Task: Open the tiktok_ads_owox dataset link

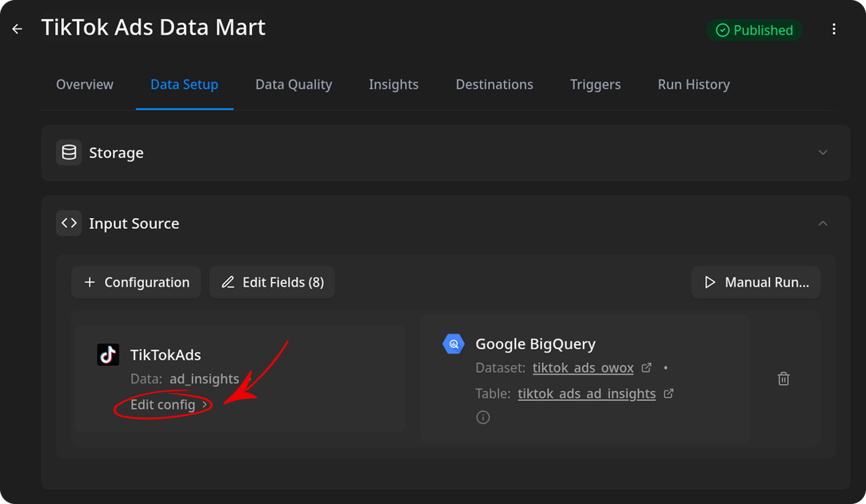Action: pyautogui.click(x=583, y=367)
